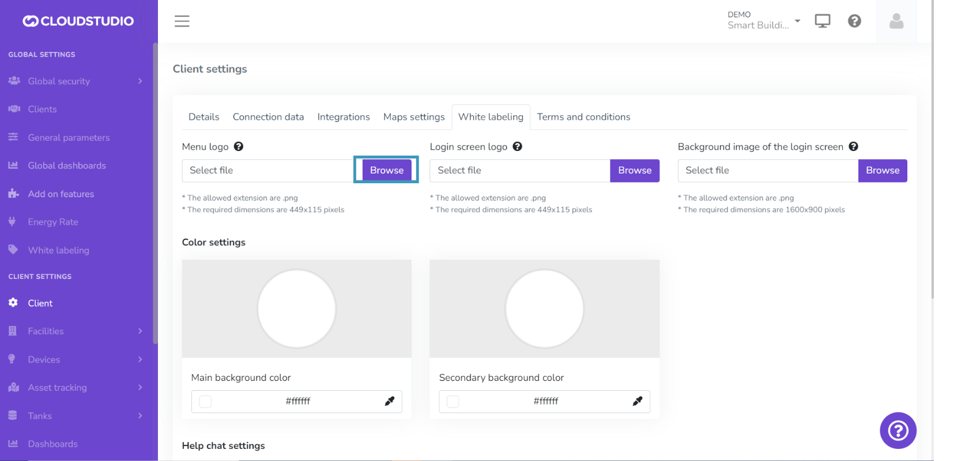
Task: Click the Main background color swatch box
Action: (205, 402)
